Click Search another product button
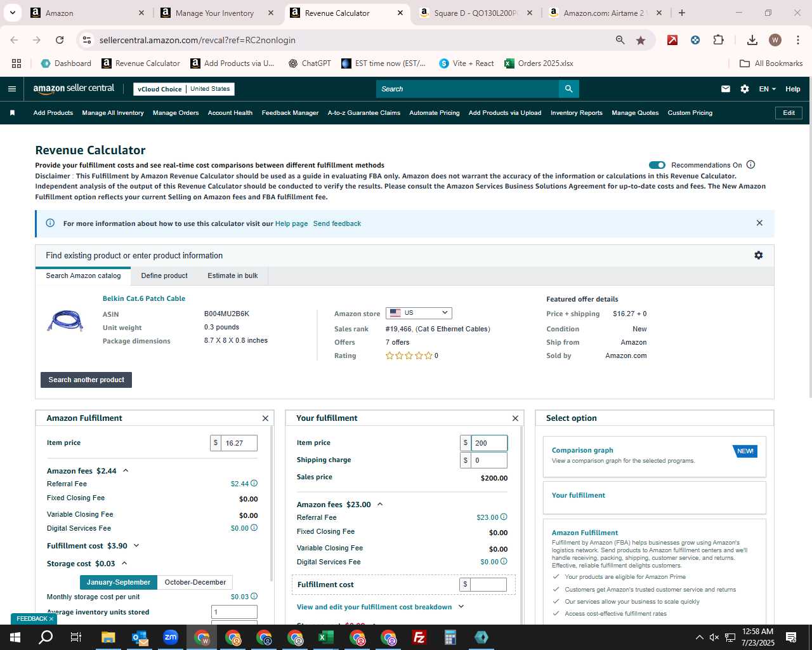This screenshot has width=812, height=650. (86, 380)
